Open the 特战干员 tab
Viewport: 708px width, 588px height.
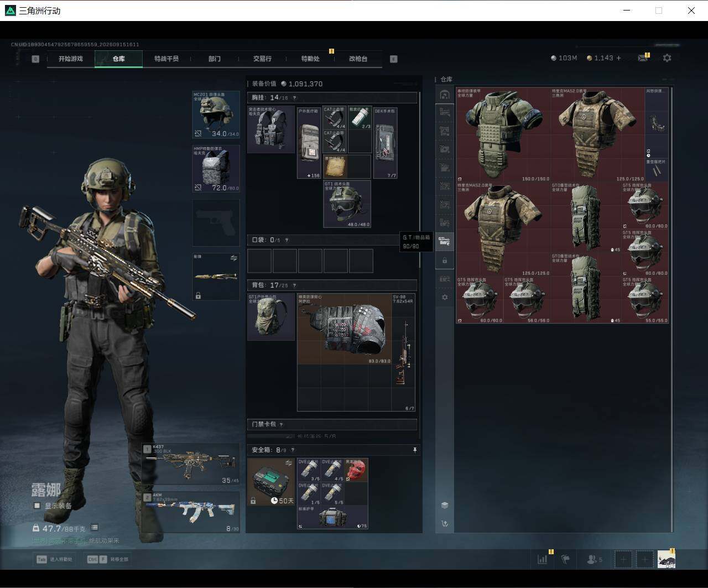166,59
